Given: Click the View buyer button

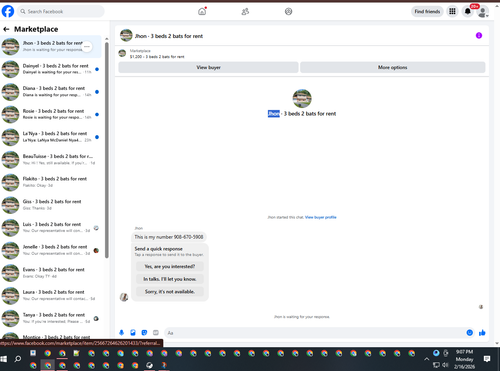Looking at the screenshot, I should pos(208,67).
